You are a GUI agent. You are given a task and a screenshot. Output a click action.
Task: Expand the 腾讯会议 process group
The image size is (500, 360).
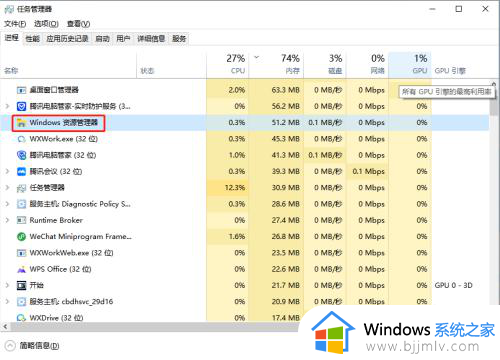pos(7,172)
